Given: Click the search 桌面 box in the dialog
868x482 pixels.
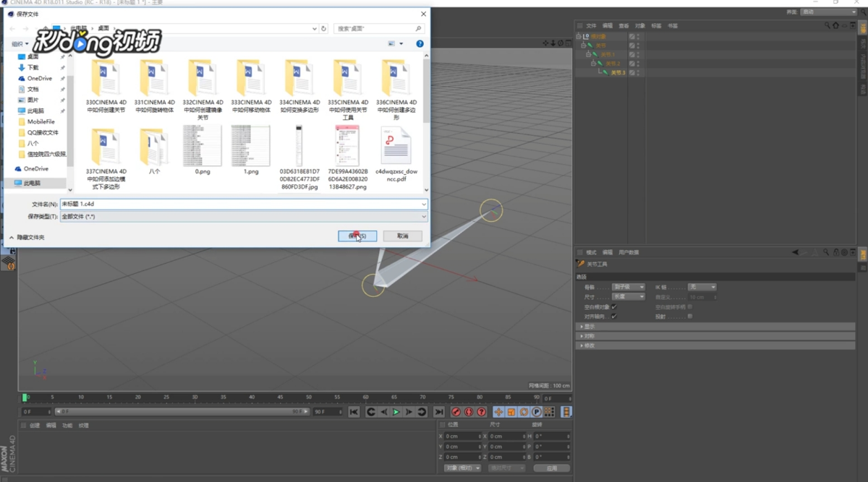Looking at the screenshot, I should point(378,29).
